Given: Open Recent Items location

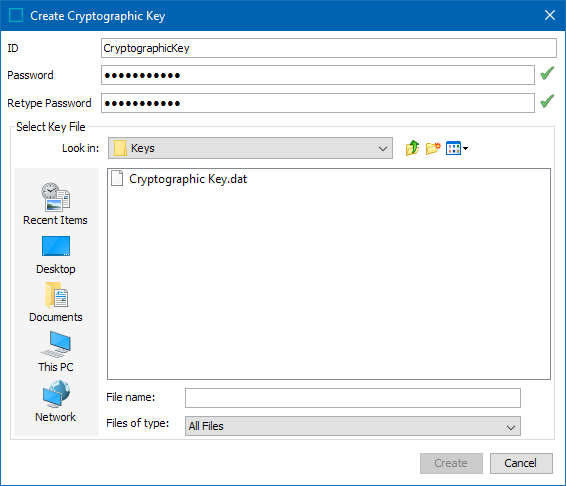Looking at the screenshot, I should (56, 204).
